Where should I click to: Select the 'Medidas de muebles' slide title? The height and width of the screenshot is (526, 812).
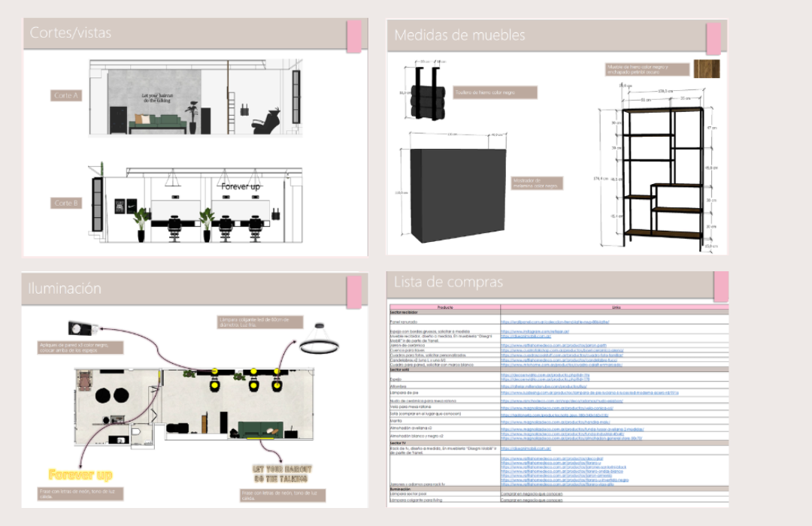459,35
